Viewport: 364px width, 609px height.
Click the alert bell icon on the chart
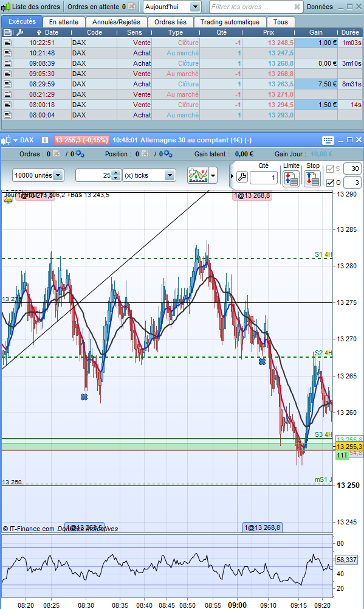click(x=8, y=199)
